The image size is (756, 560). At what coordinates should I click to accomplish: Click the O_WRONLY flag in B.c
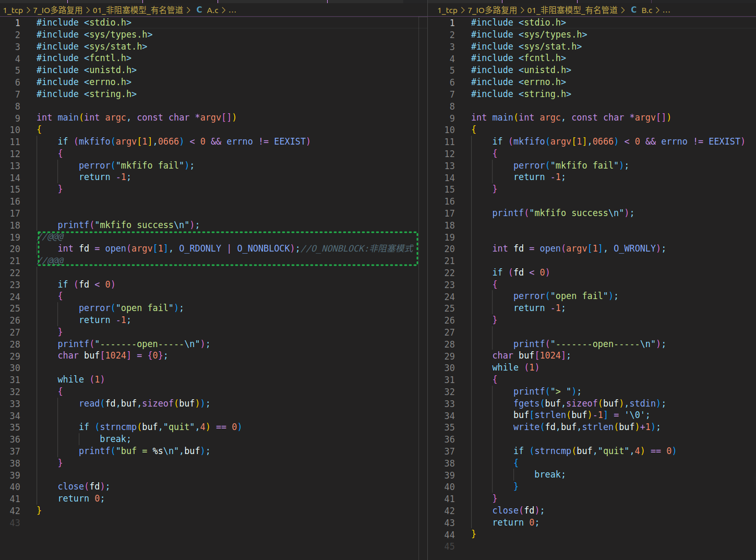click(634, 248)
